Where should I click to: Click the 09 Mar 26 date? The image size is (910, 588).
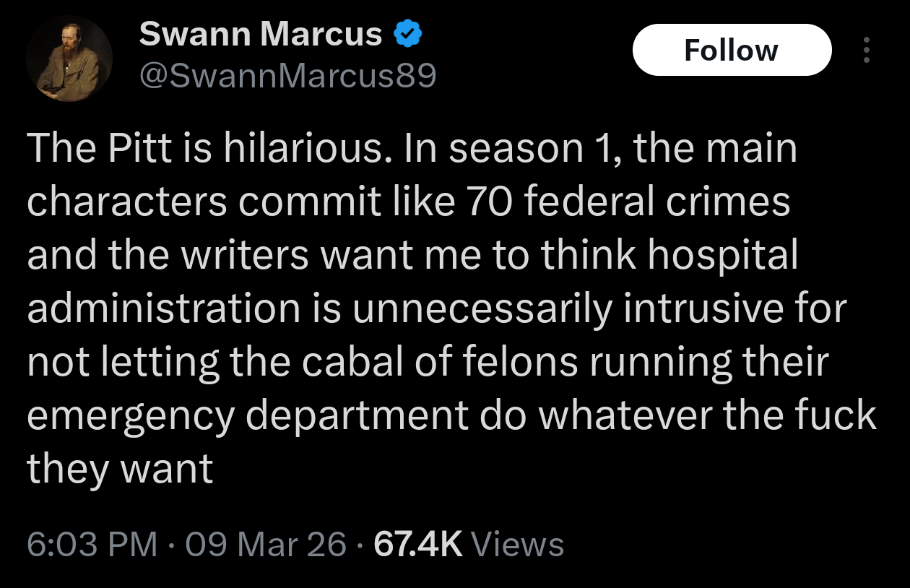tap(264, 544)
